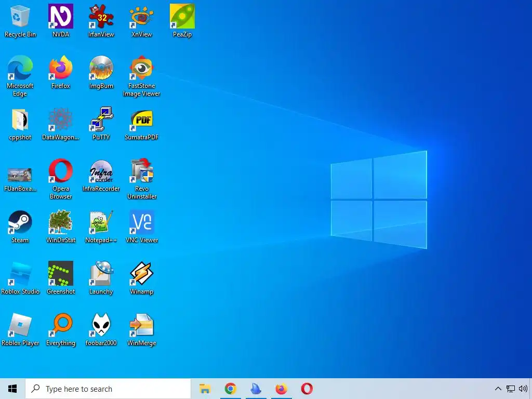Image resolution: width=532 pixels, height=399 pixels.
Task: Switch to Firefox in the taskbar
Action: (281, 389)
